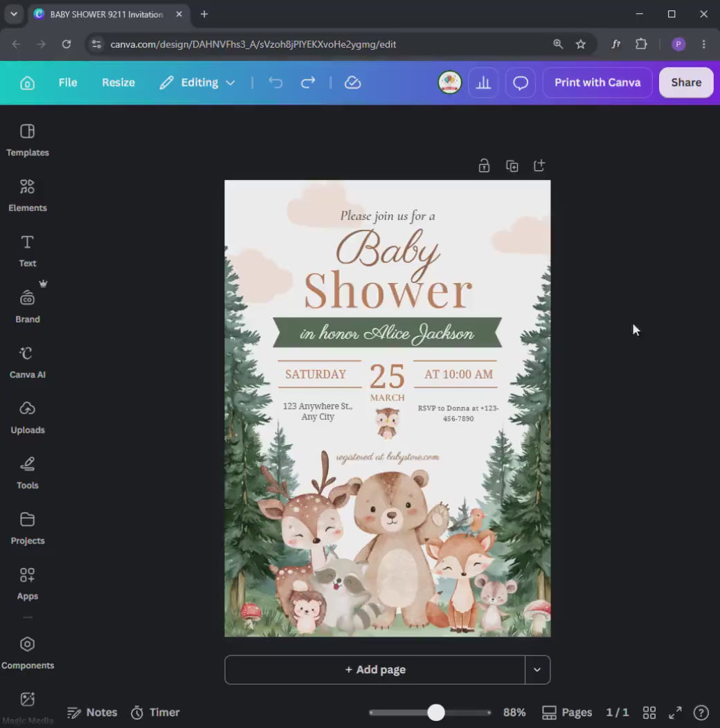Open the browser tab search dropdown
Viewport: 720px width, 728px height.
point(14,14)
